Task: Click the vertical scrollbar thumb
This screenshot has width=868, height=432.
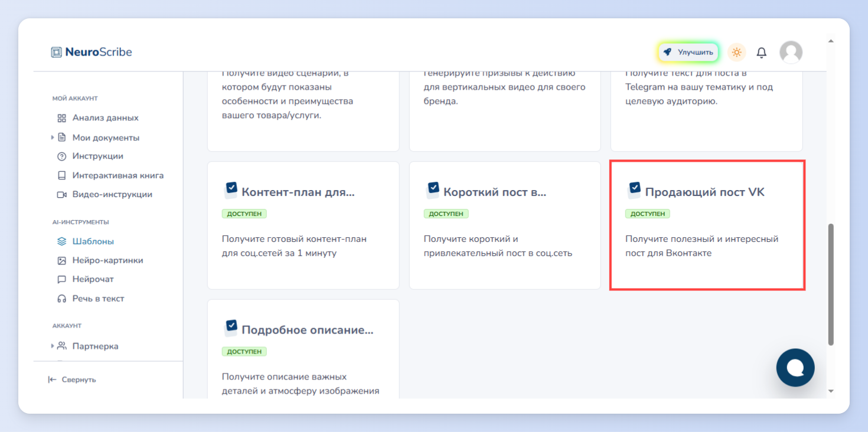Action: [831, 284]
